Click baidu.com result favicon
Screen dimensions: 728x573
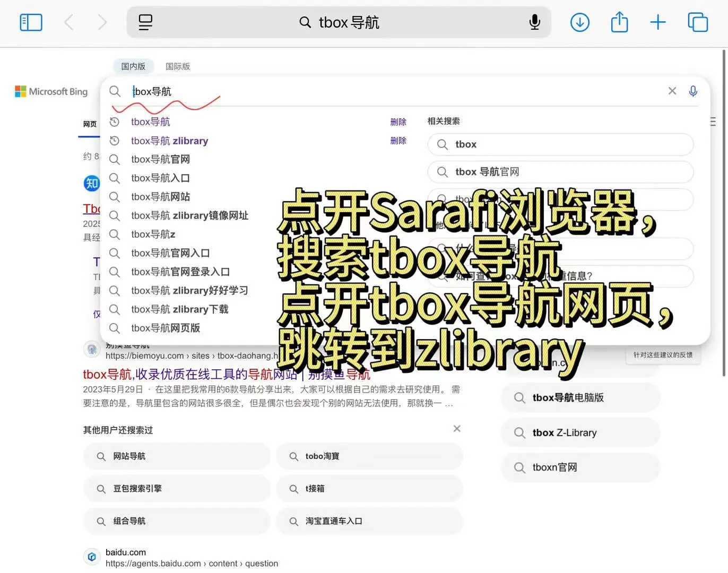click(92, 557)
